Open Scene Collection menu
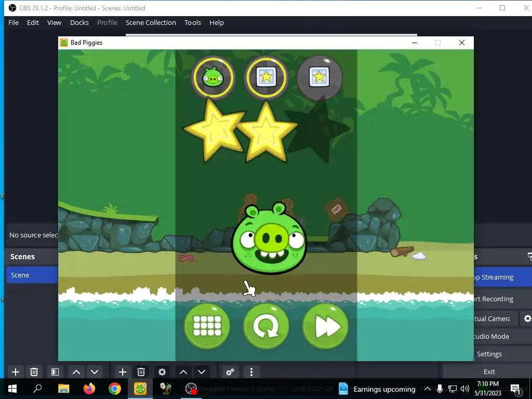 coord(151,22)
